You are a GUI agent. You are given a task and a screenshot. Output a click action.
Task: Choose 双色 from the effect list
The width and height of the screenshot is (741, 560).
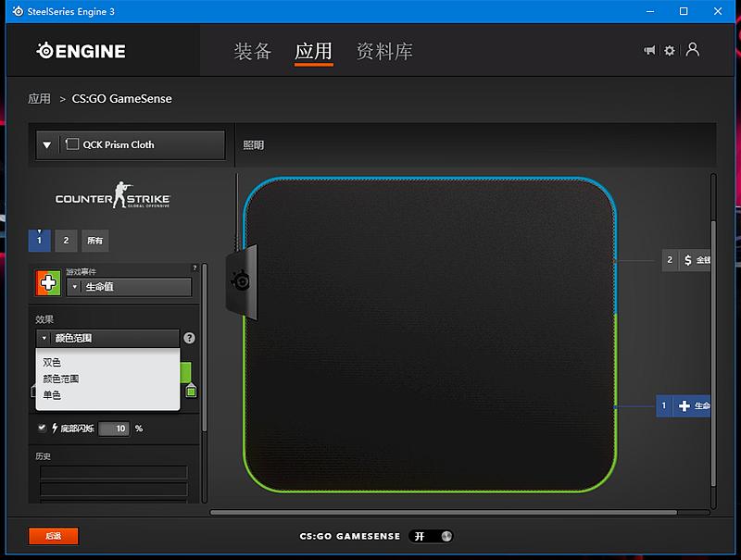pos(52,362)
